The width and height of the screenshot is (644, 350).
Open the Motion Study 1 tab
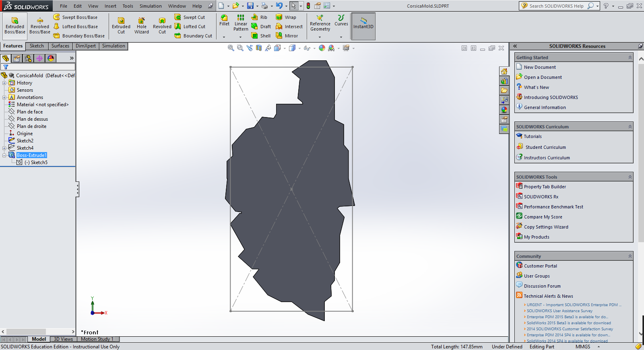pos(97,339)
